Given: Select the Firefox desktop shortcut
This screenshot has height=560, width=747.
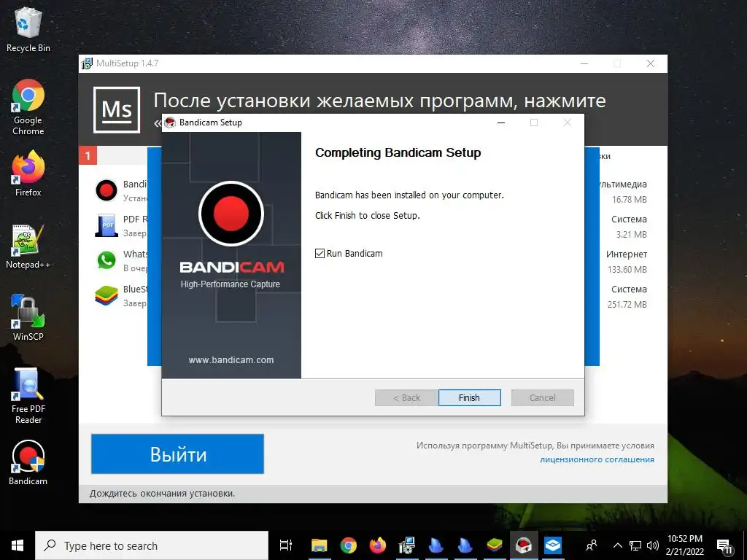Looking at the screenshot, I should pos(28,174).
